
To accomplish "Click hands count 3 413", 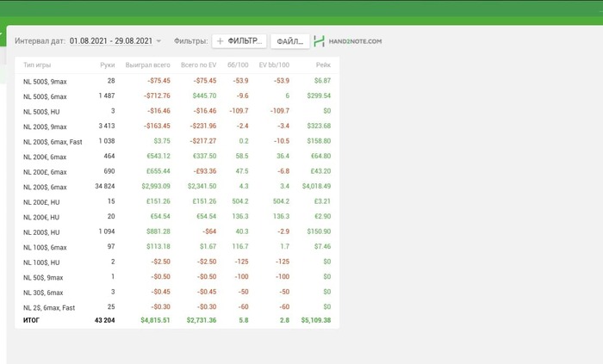I will point(107,126).
